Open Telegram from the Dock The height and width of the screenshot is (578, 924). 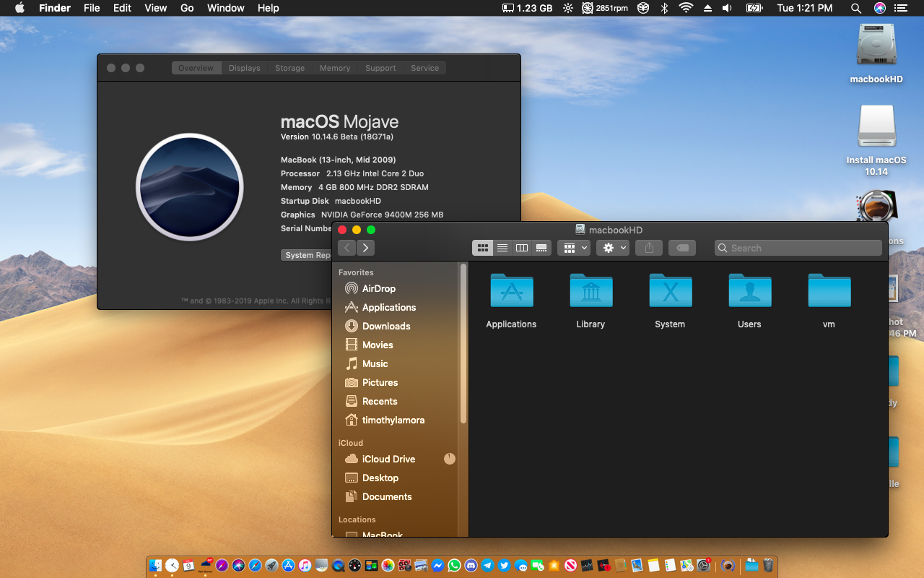pyautogui.click(x=487, y=565)
